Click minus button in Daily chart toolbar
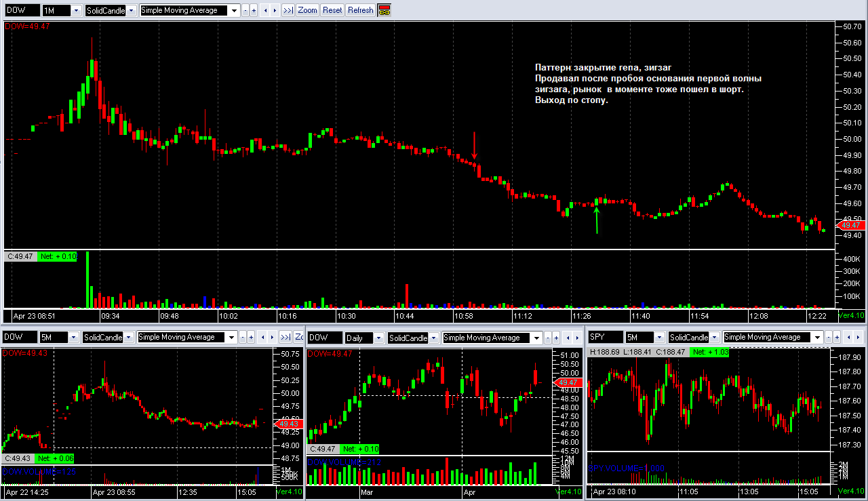868x501 pixels. click(549, 338)
